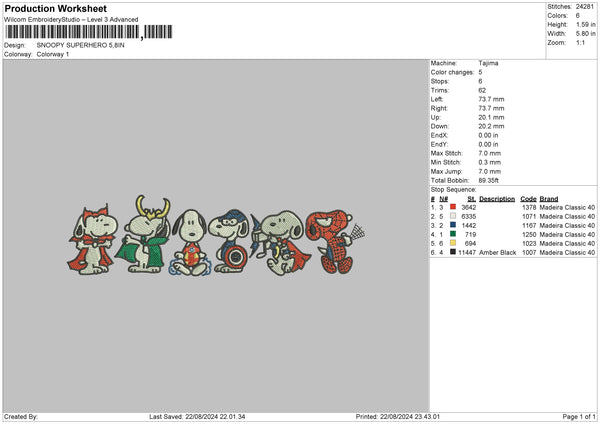Click the 'Amber Black' description

497,253
